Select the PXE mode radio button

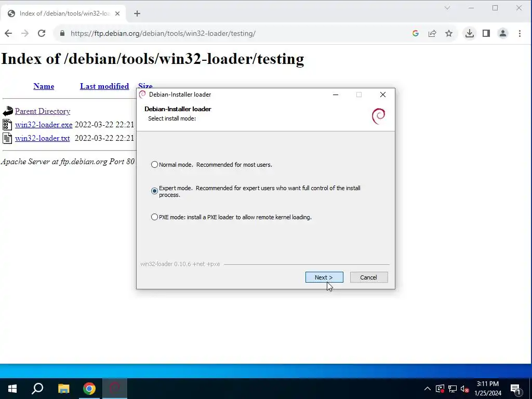[x=154, y=217]
